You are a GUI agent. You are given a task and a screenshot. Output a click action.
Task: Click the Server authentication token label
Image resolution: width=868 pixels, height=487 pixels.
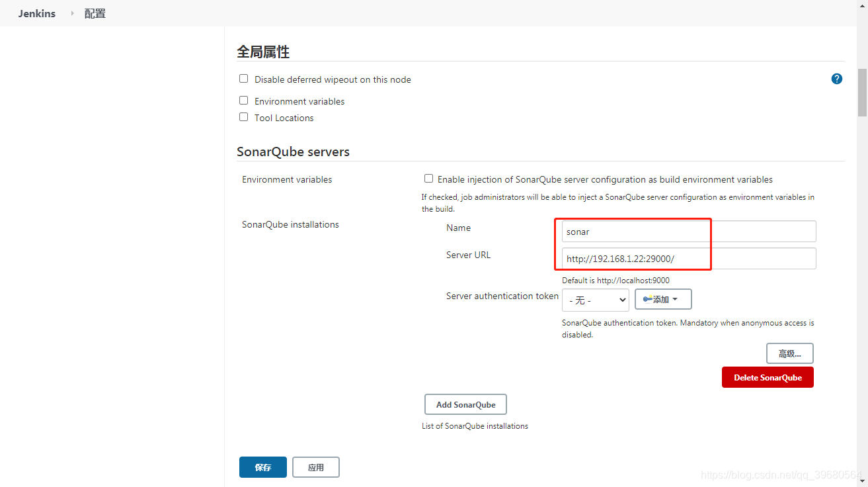(x=502, y=296)
